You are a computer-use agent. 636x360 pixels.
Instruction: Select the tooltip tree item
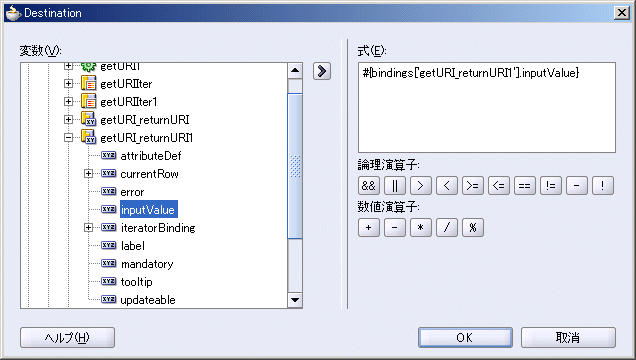click(x=137, y=282)
